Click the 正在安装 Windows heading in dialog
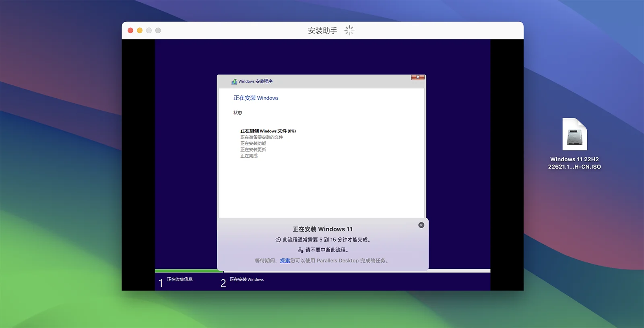The width and height of the screenshot is (644, 328). (x=256, y=98)
